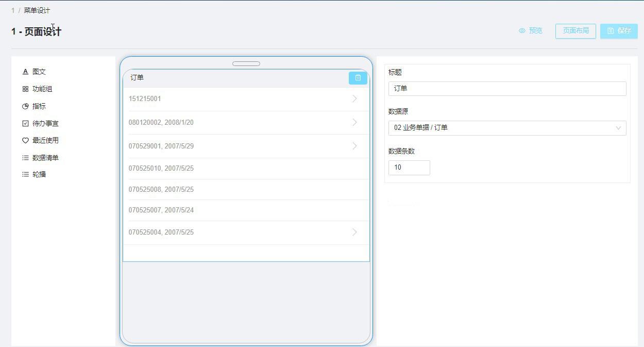
Task: Select the 功能组 grid icon
Action: pyautogui.click(x=25, y=89)
